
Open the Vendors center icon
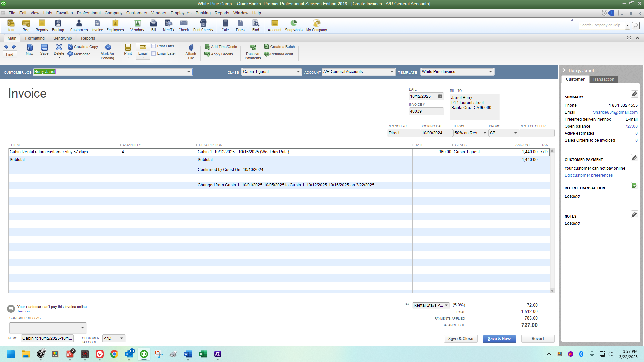point(137,25)
